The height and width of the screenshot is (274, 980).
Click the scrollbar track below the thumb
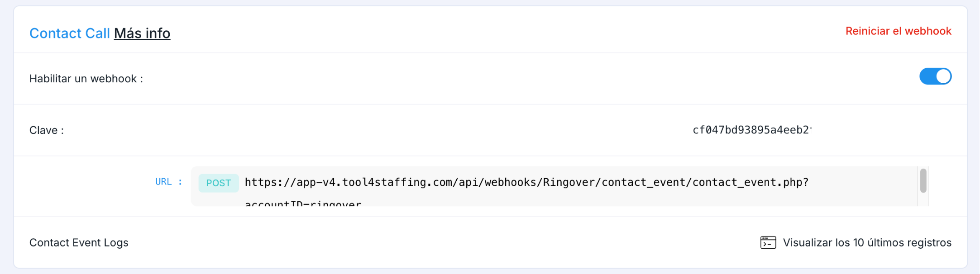tap(923, 200)
